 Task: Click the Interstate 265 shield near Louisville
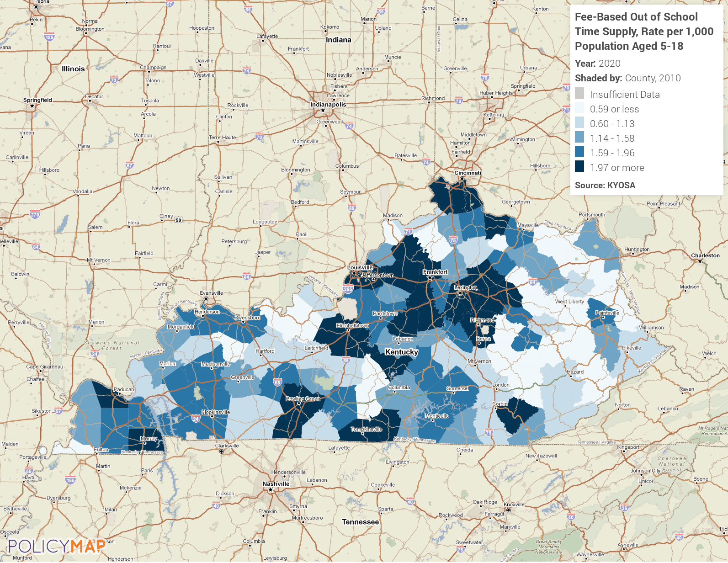tap(348, 289)
